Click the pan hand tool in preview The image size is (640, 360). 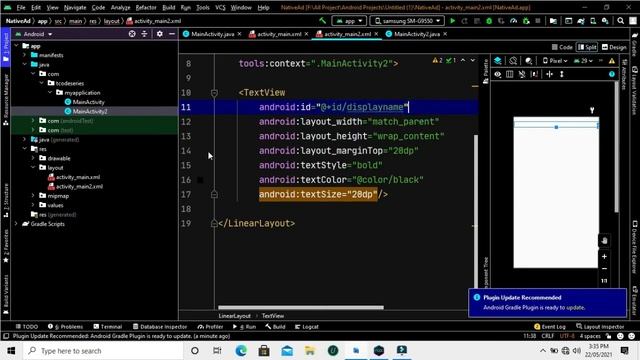[604, 241]
